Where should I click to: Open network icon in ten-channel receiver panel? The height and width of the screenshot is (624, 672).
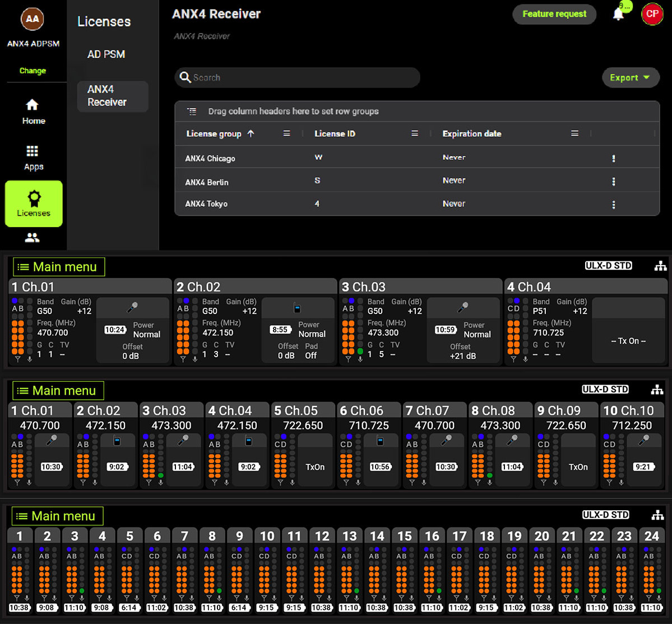(656, 389)
